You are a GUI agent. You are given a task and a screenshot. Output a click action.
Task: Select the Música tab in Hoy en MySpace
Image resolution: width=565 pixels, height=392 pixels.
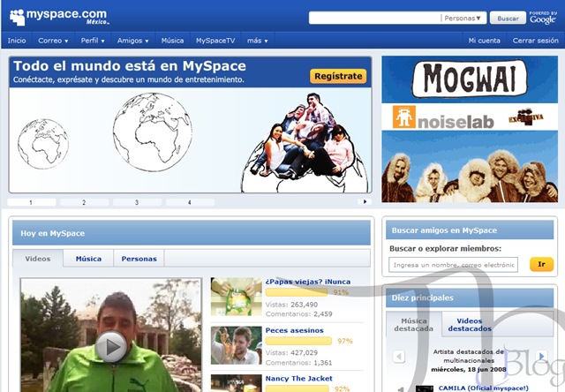(88, 259)
